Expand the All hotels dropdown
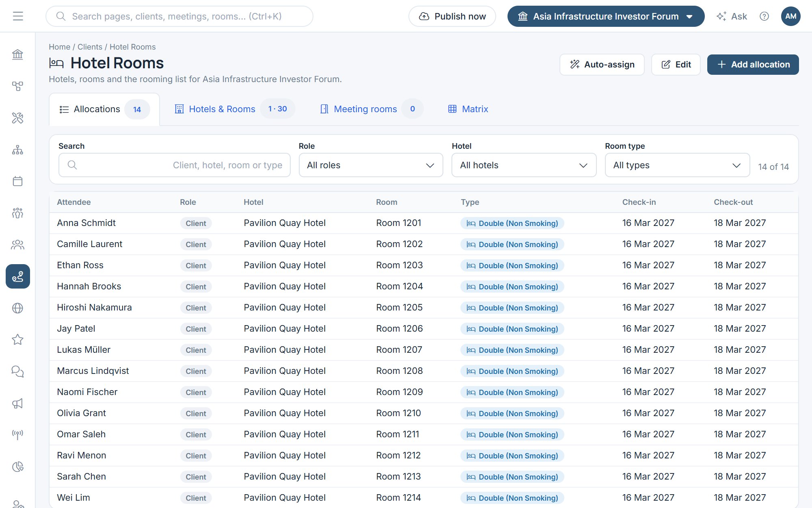The height and width of the screenshot is (508, 812). tap(524, 165)
